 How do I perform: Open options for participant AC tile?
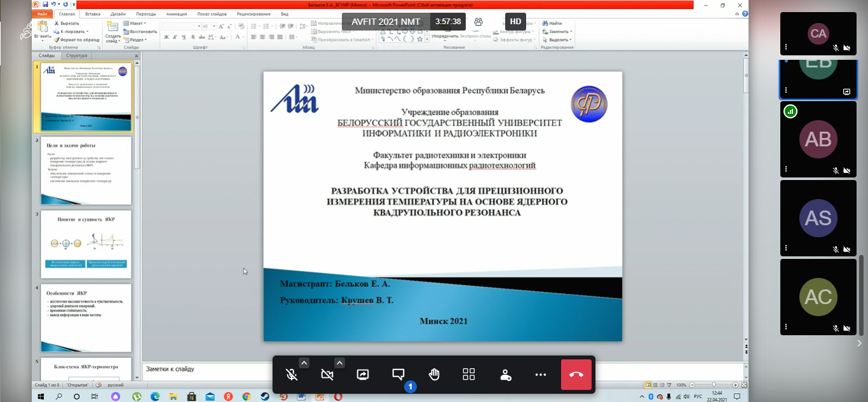(x=786, y=328)
